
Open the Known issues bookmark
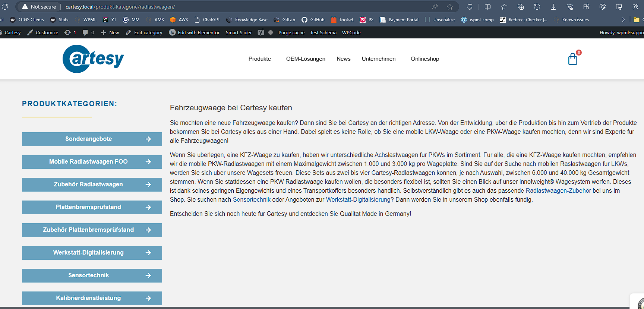[571, 20]
